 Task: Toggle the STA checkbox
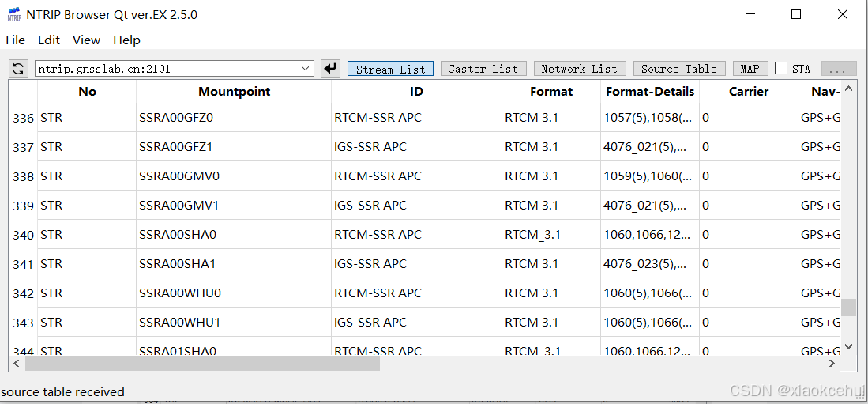(x=781, y=69)
